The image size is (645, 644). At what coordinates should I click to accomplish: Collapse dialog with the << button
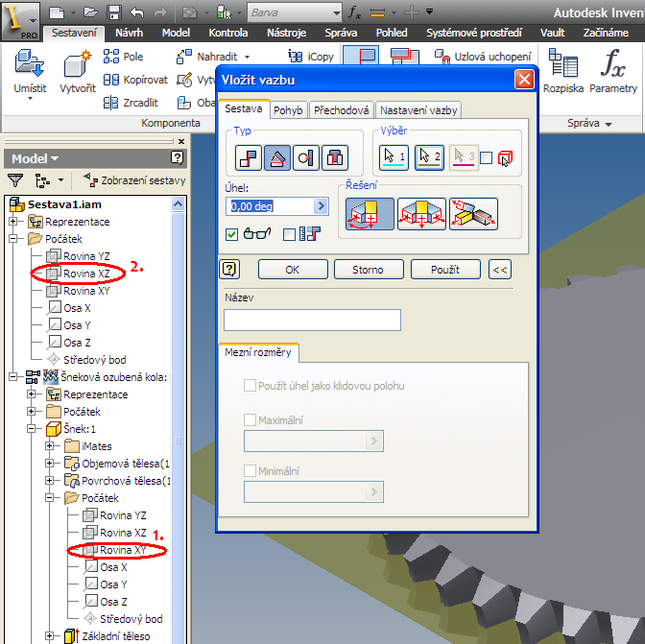point(500,270)
